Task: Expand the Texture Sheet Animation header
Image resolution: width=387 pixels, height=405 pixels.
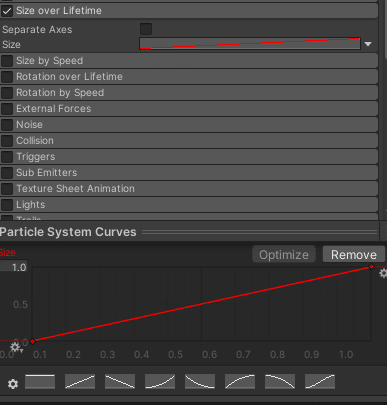Action: coord(189,189)
